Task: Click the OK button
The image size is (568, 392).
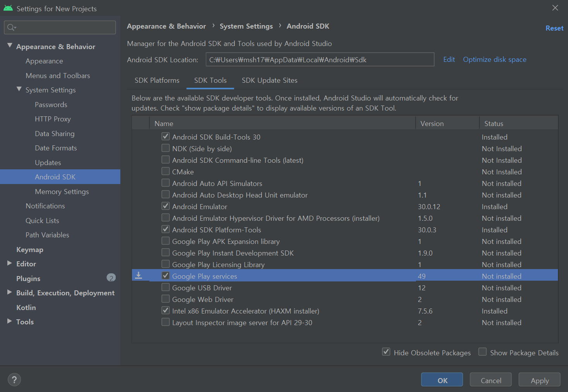Action: (442, 380)
